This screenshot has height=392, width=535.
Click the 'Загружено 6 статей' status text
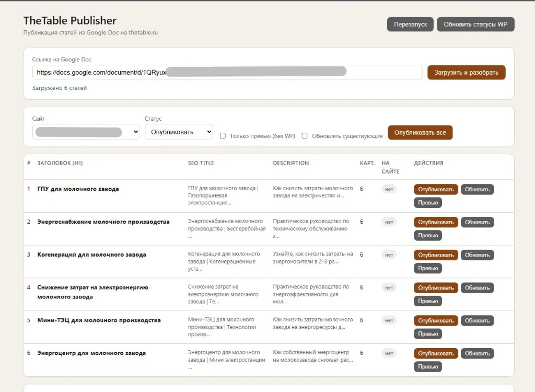[x=60, y=88]
